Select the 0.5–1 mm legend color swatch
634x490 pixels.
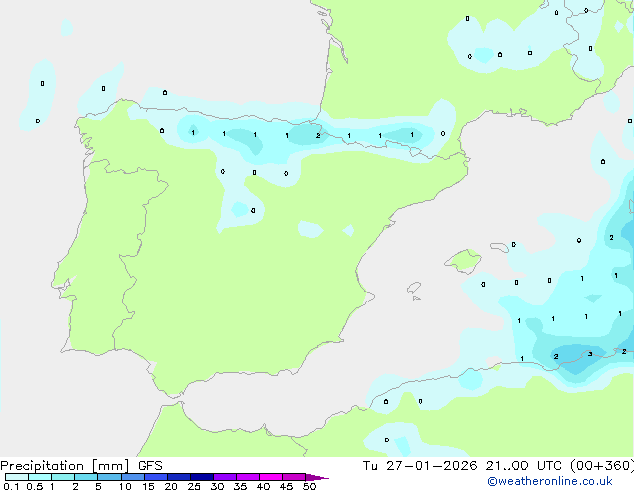(x=40, y=477)
